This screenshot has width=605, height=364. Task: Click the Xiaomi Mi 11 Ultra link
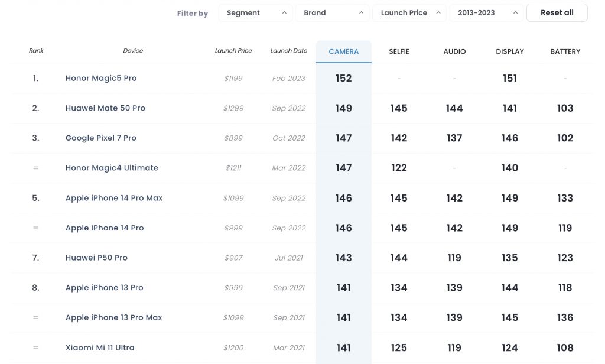100,347
